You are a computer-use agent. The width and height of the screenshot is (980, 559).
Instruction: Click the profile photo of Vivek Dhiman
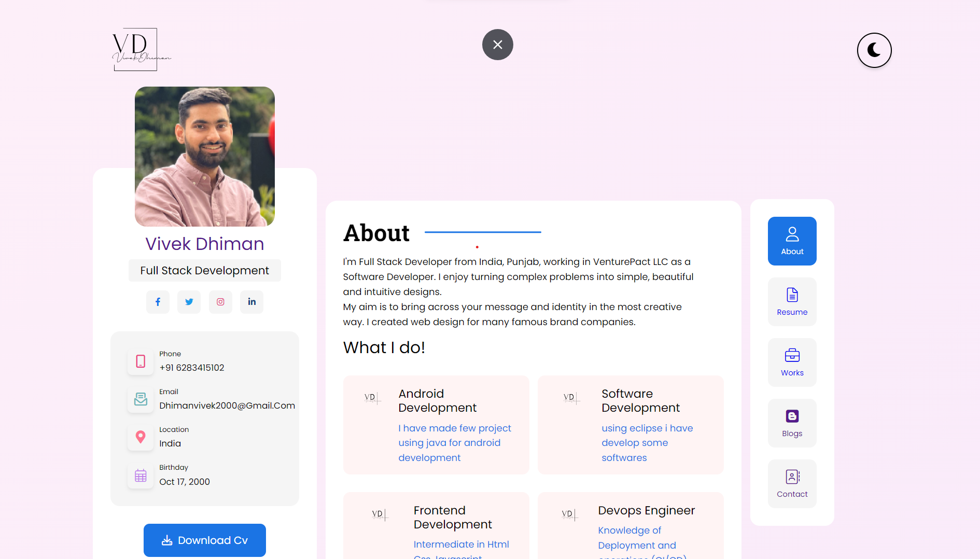(x=205, y=157)
